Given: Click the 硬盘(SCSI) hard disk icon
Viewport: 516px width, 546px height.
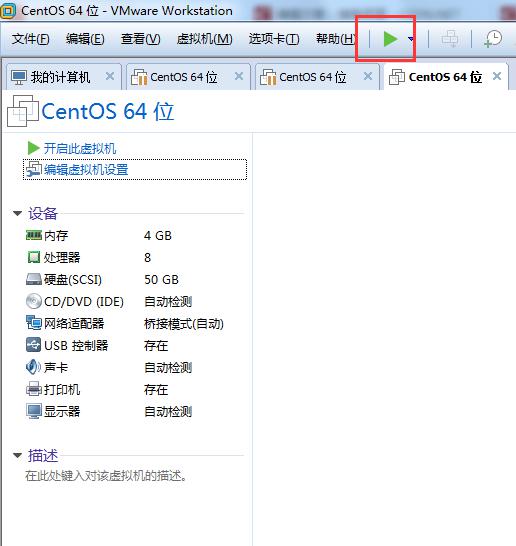Looking at the screenshot, I should click(x=34, y=279).
